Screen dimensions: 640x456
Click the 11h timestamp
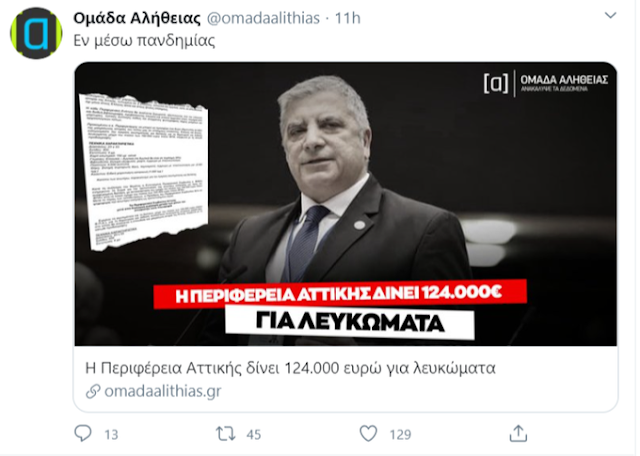click(x=347, y=18)
